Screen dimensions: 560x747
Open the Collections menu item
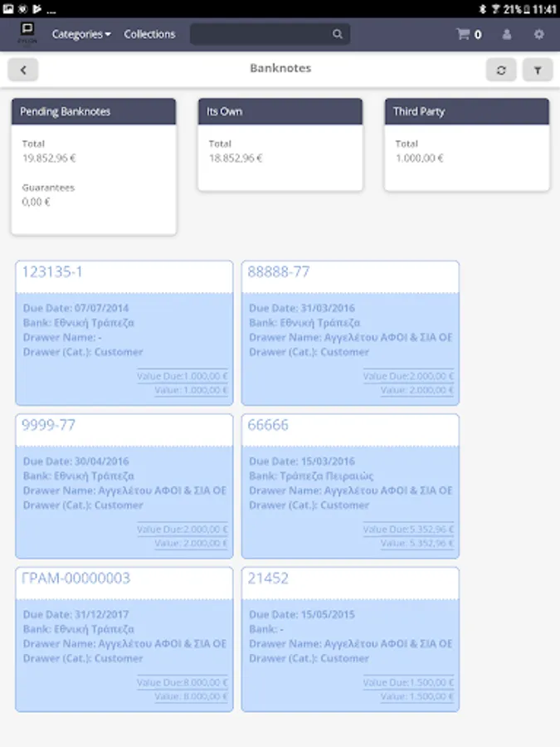(149, 35)
